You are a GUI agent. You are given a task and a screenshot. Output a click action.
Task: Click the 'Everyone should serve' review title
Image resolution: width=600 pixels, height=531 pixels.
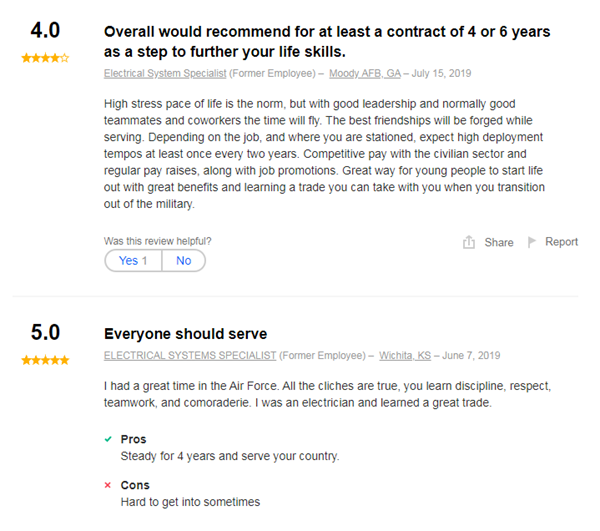point(185,334)
